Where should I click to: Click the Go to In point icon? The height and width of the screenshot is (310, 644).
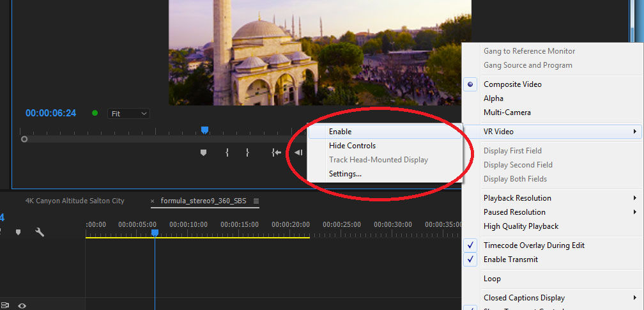[x=277, y=153]
